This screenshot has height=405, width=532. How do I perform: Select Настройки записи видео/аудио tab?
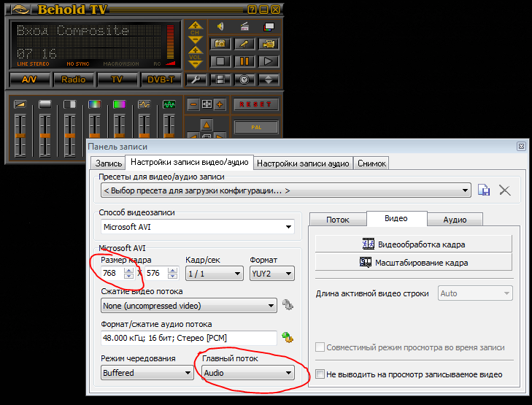coord(190,162)
